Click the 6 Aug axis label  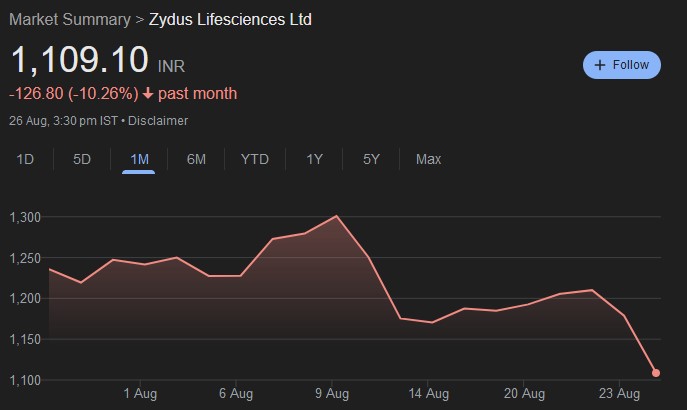tap(236, 393)
